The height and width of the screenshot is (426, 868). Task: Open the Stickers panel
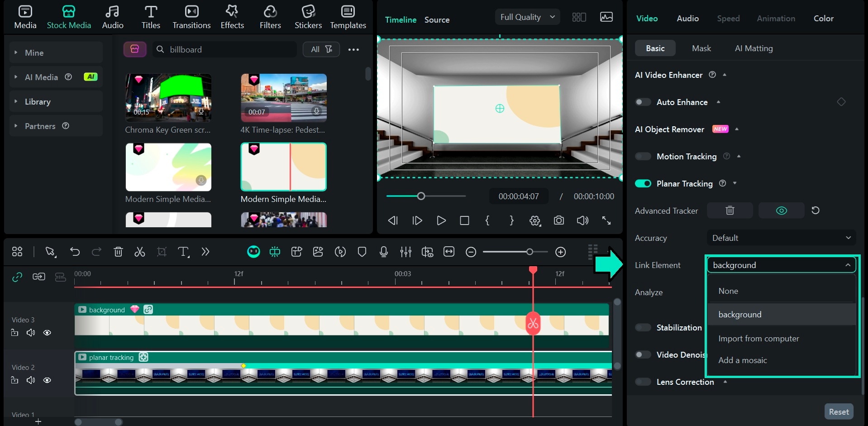pyautogui.click(x=308, y=17)
